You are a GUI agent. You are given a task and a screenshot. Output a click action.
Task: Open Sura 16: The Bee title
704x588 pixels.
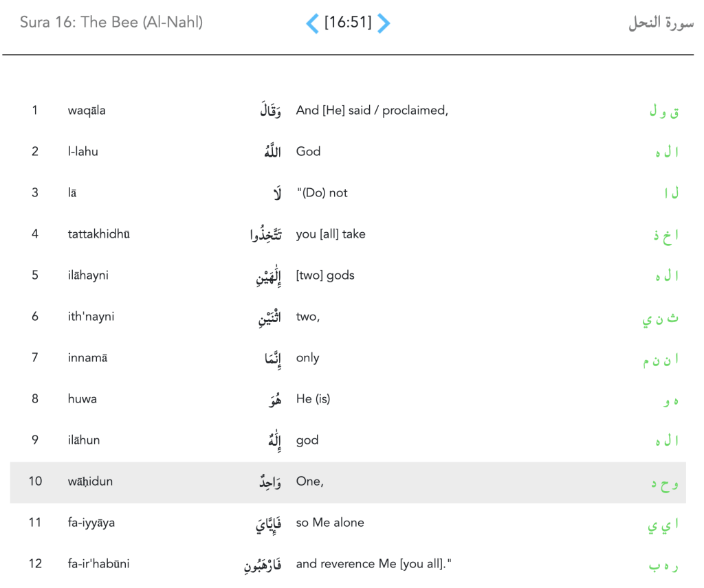point(111,22)
